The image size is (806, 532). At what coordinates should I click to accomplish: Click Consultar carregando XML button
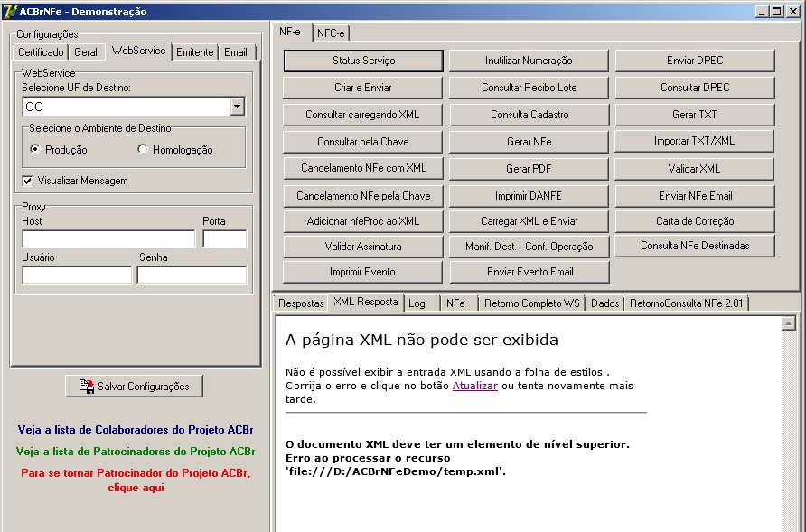click(x=363, y=115)
